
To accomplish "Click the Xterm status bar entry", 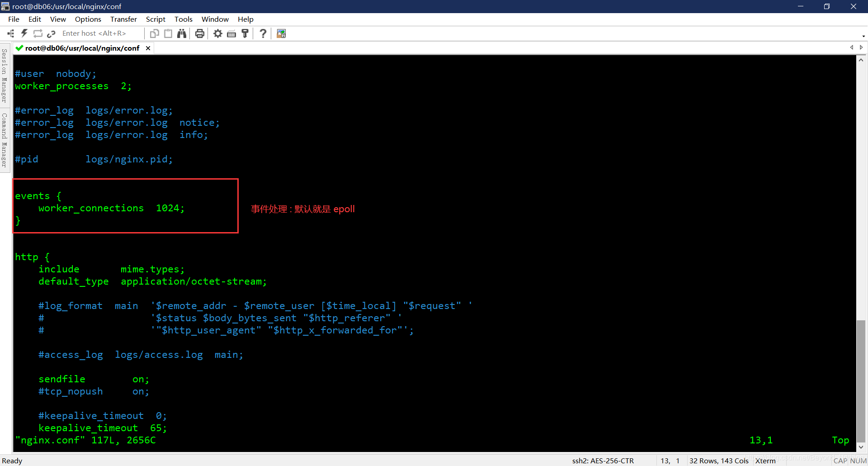I will pyautogui.click(x=765, y=461).
